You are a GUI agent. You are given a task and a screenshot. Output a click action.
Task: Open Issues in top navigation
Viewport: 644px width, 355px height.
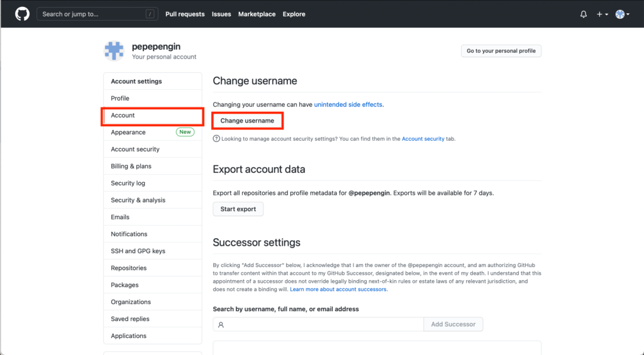click(221, 14)
